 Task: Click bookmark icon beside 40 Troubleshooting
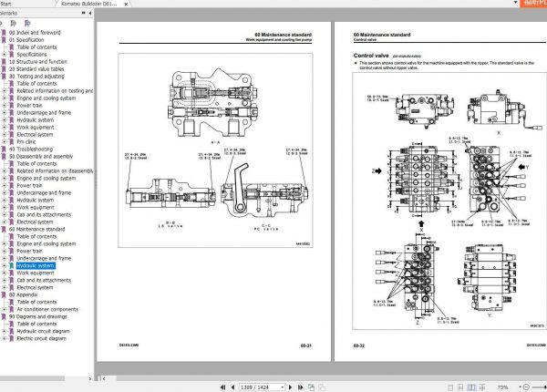[4, 150]
